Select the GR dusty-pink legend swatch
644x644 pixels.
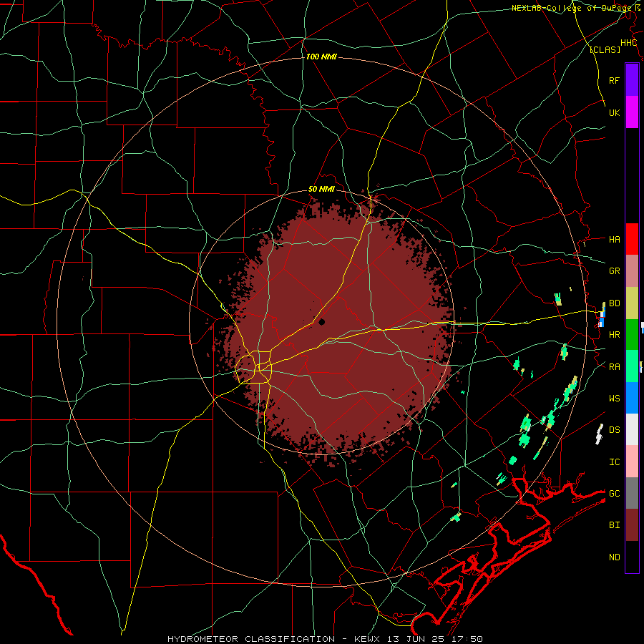point(632,271)
